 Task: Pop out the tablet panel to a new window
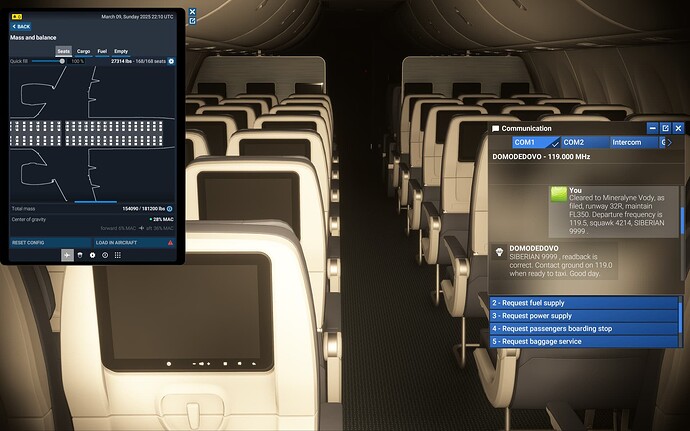point(192,23)
